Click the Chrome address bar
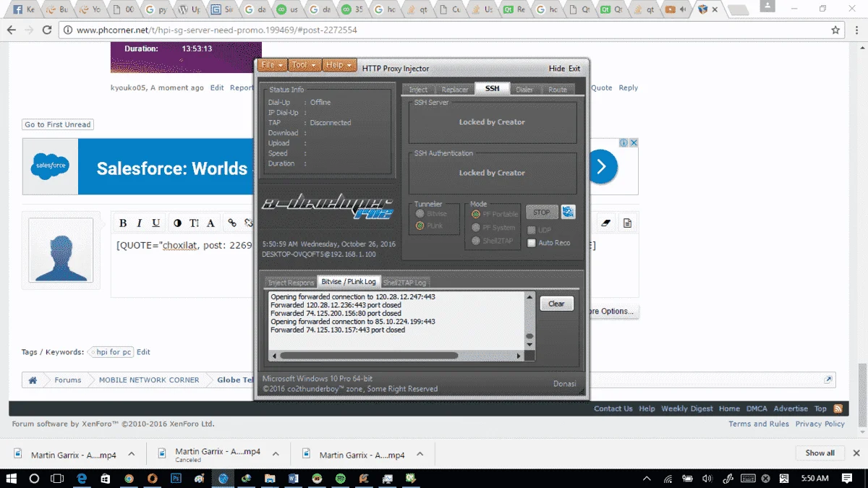The width and height of the screenshot is (868, 488). coord(448,30)
